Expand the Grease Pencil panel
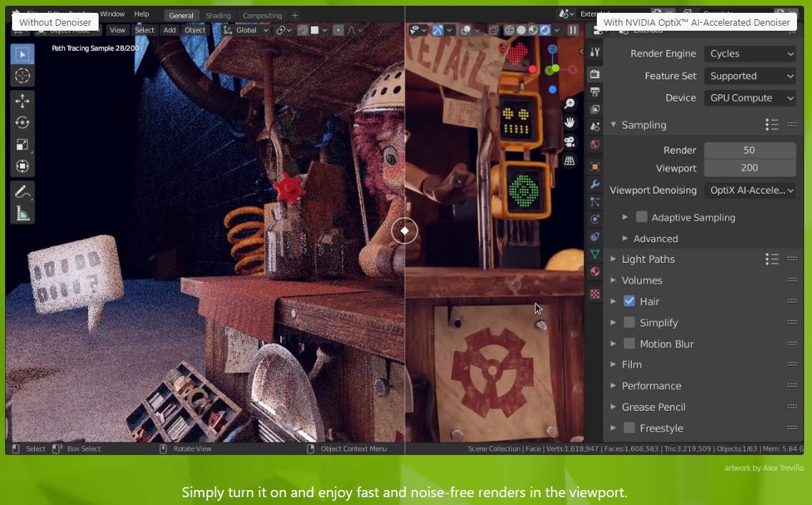 [x=614, y=406]
